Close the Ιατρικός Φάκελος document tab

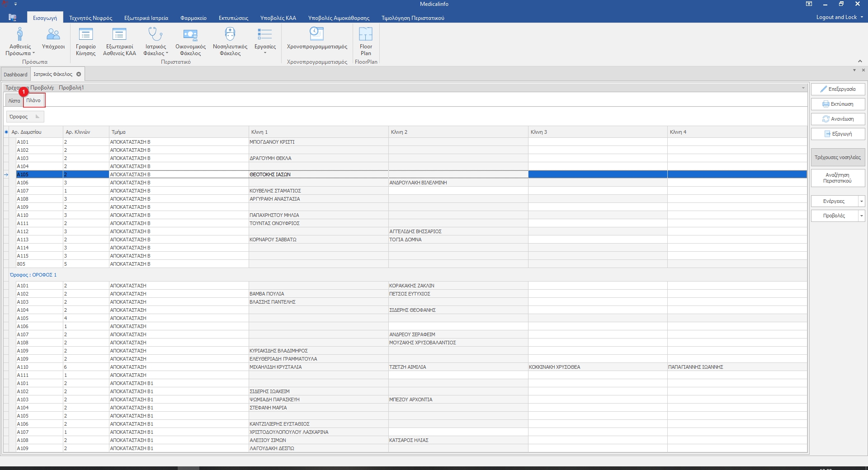pos(79,74)
